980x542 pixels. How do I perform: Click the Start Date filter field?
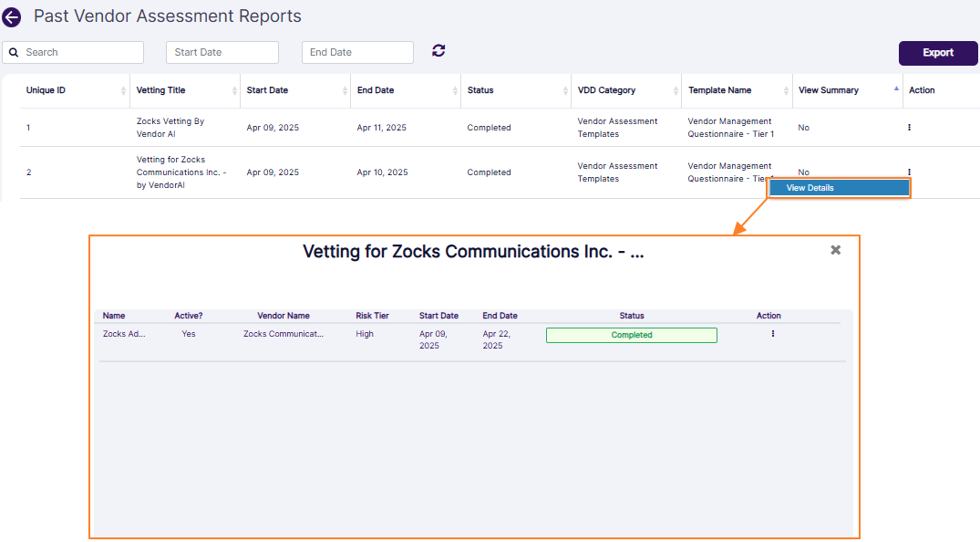coord(222,52)
